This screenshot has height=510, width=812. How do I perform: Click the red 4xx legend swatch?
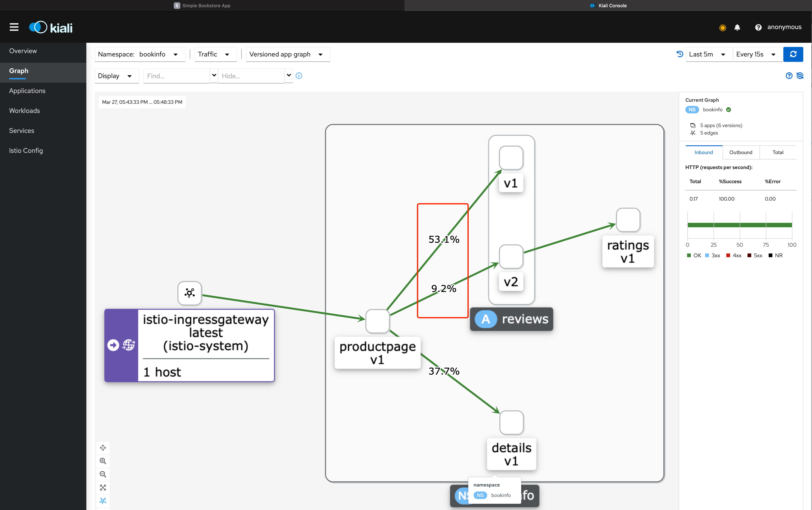point(728,255)
